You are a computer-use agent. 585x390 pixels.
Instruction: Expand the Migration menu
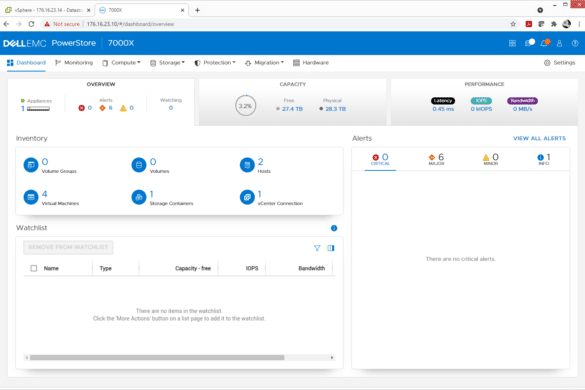264,63
